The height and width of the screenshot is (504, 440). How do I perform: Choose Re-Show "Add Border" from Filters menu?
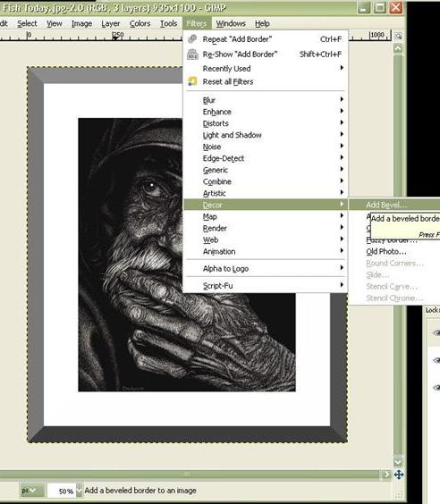coord(266,54)
